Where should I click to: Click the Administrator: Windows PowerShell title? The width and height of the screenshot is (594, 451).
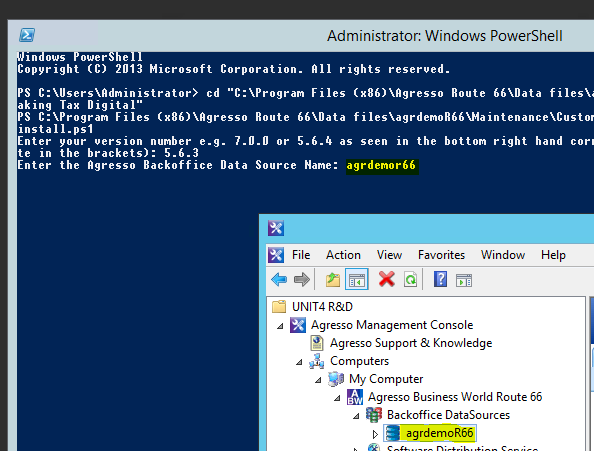point(445,36)
